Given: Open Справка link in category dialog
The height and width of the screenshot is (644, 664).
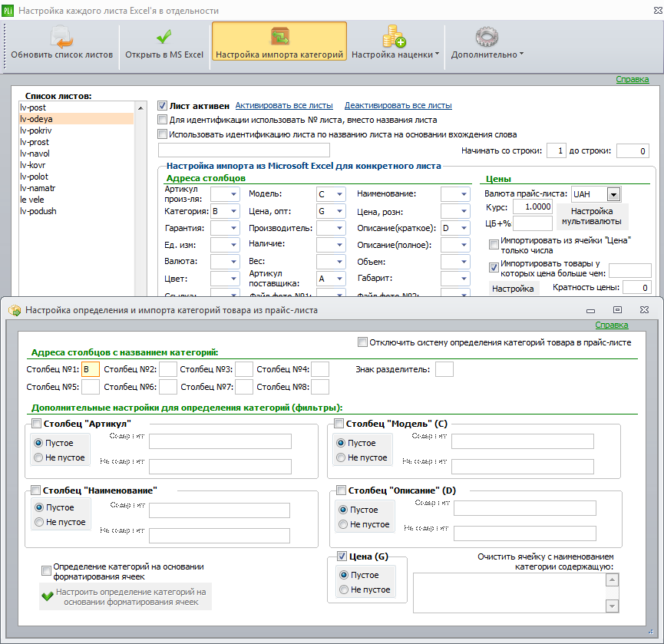Looking at the screenshot, I should [x=612, y=325].
